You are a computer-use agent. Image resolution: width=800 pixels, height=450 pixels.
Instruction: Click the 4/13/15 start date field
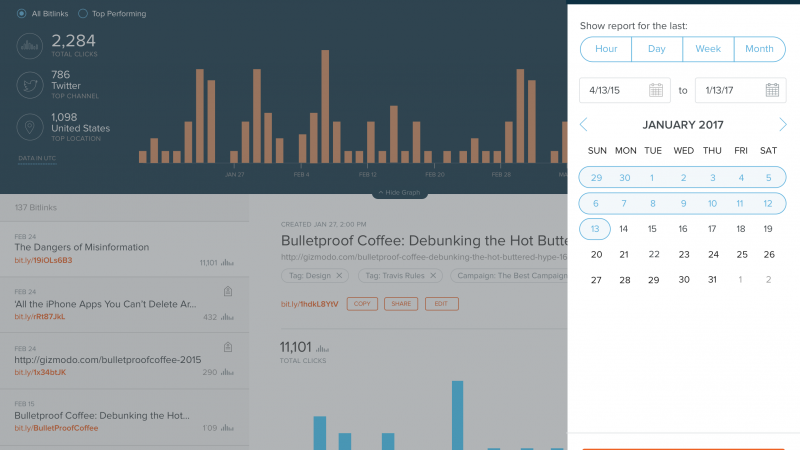pyautogui.click(x=625, y=90)
